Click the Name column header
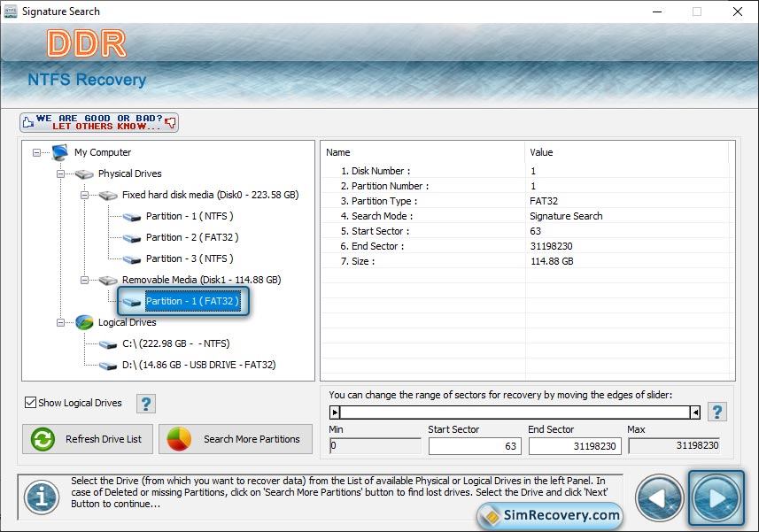The width and height of the screenshot is (759, 532). (423, 152)
